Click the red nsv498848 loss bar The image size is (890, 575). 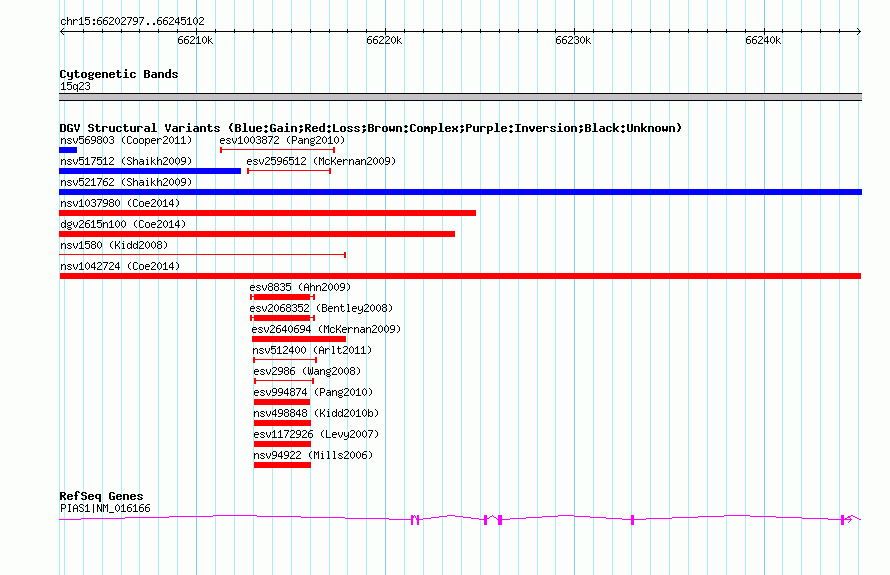click(x=282, y=423)
